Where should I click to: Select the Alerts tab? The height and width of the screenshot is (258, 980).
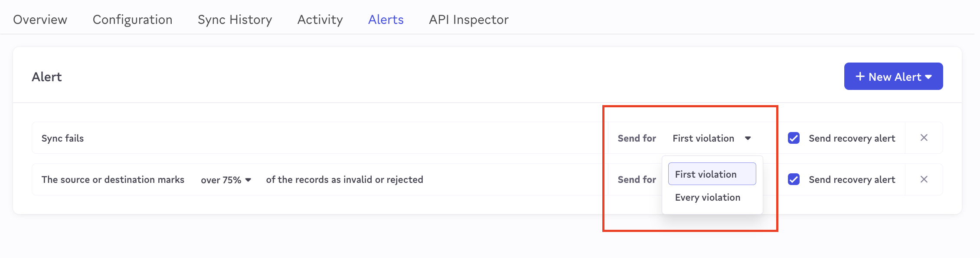[385, 20]
